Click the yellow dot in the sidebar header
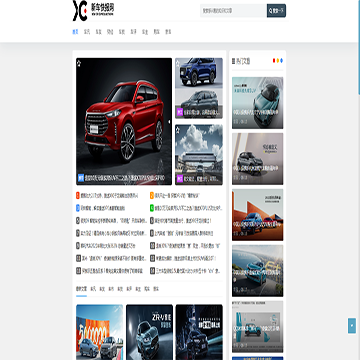 (x=278, y=60)
